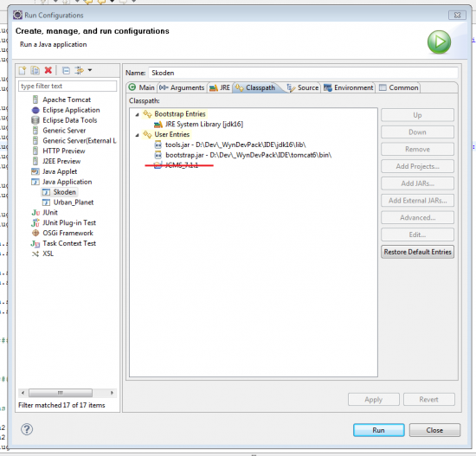Select the Apache Tomcat configuration type
The width and height of the screenshot is (476, 456).
(67, 100)
